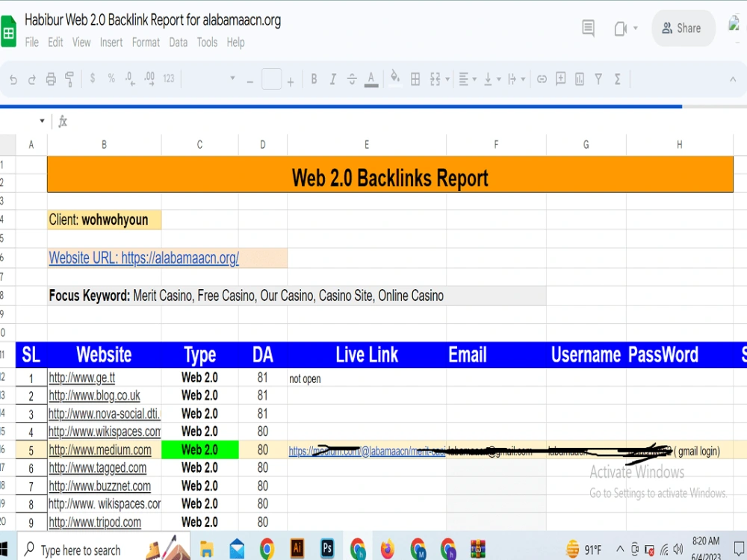Activate the Paint format roller
Screen dimensions: 747x560
click(x=69, y=79)
